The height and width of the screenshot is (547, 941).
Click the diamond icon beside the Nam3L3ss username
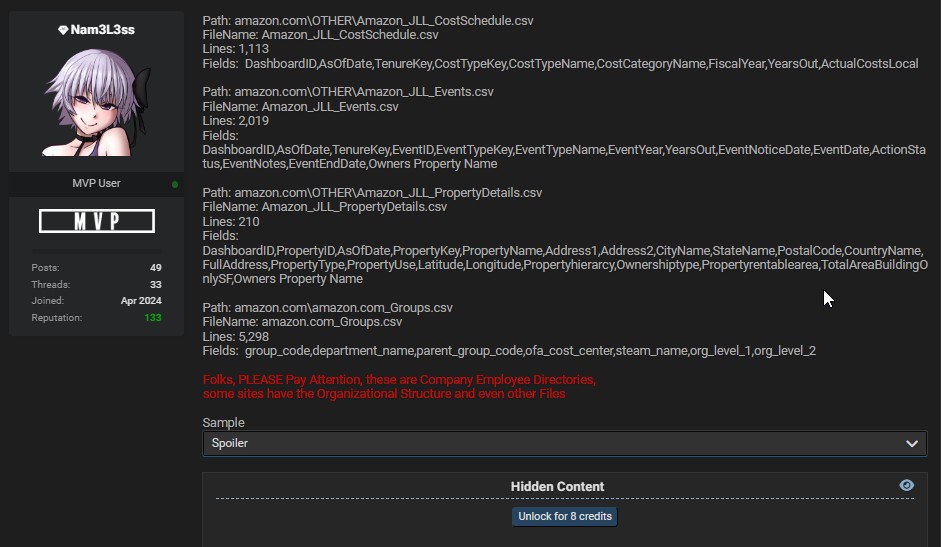[63, 30]
